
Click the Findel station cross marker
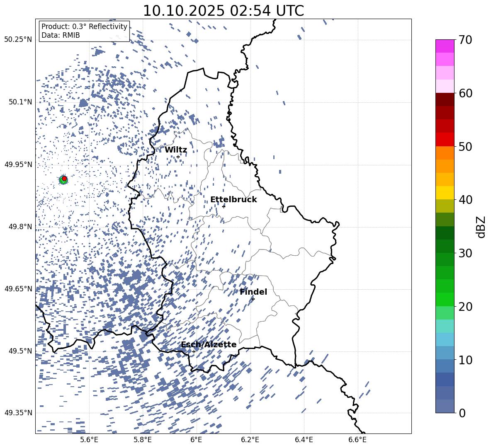[x=253, y=299]
